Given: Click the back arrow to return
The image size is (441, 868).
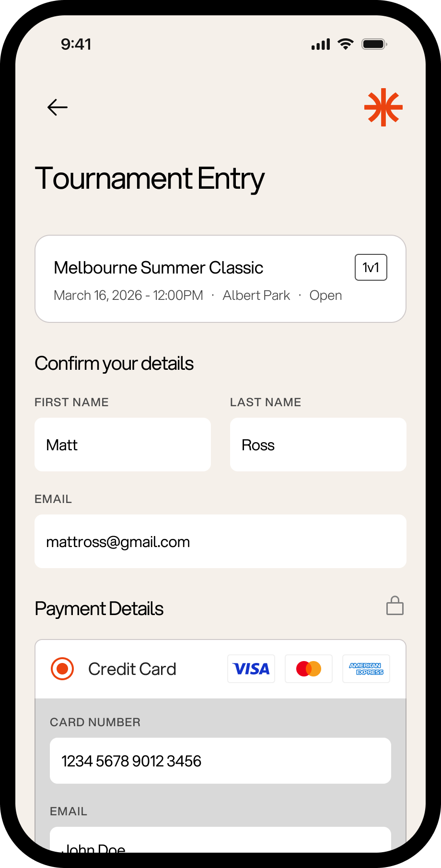Looking at the screenshot, I should [x=57, y=107].
